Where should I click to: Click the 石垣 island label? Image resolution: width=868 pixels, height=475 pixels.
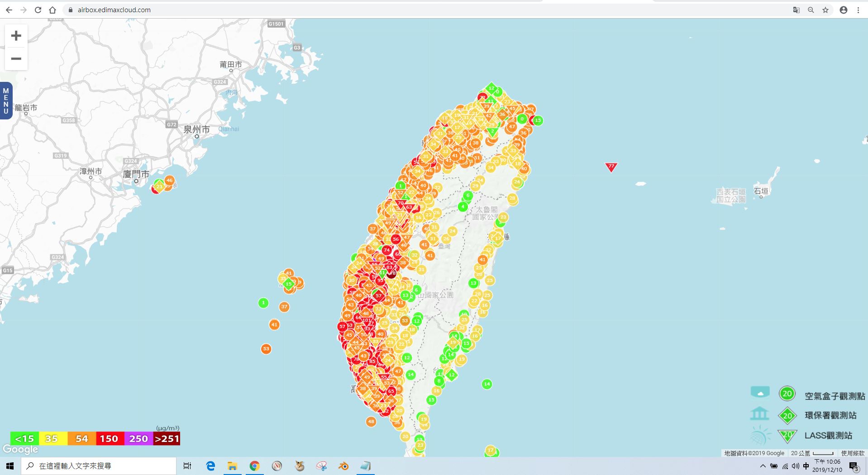pyautogui.click(x=761, y=191)
